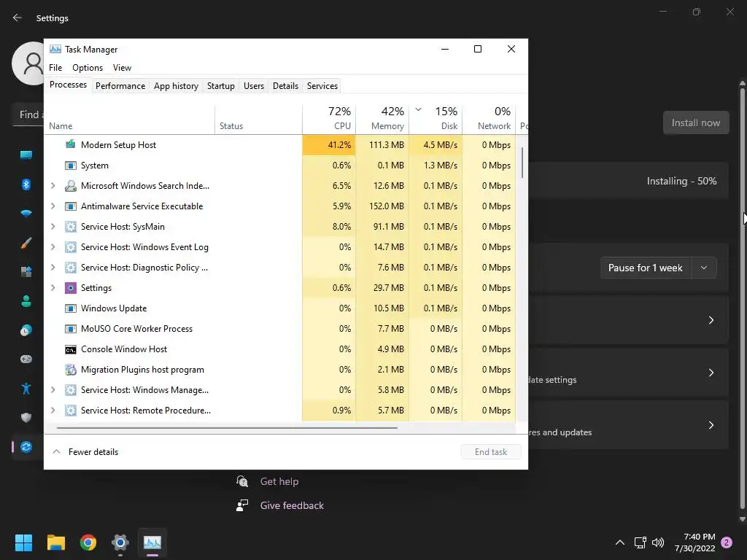747x560 pixels.
Task: Open Gaming controller icon in Settings sidebar
Action: [x=26, y=359]
